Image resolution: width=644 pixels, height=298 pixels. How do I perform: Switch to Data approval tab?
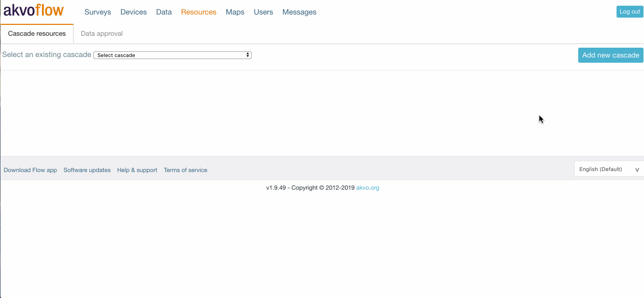click(102, 34)
